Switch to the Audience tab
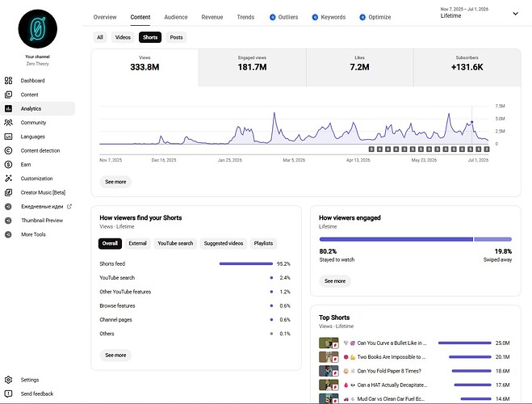Screen dimensions: 532x404 click(x=176, y=17)
